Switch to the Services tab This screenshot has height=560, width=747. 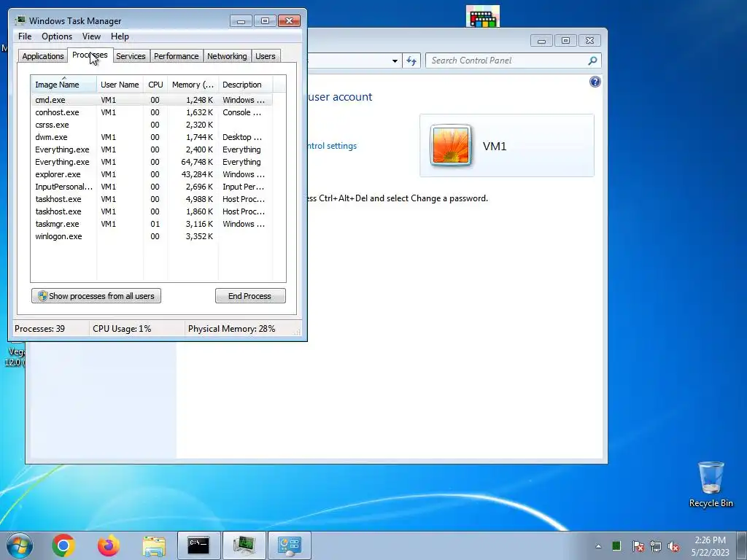(131, 56)
